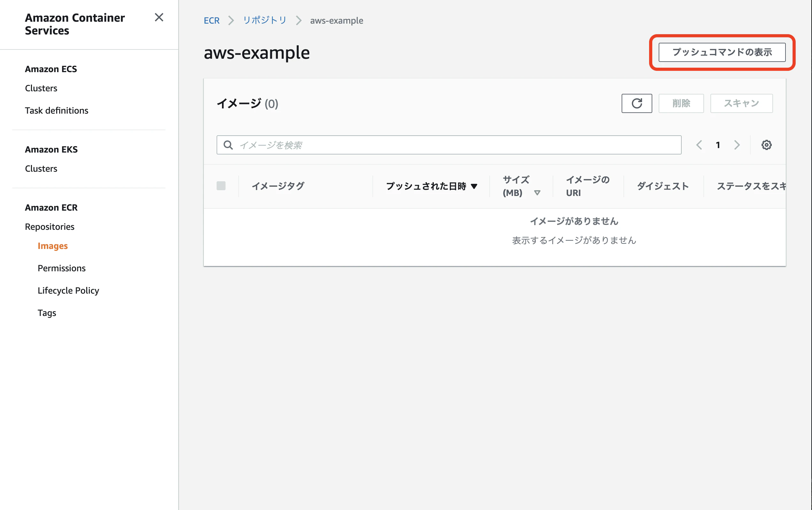Viewport: 812px width, 510px height.
Task: Open Permissions in sidebar
Action: pos(62,268)
